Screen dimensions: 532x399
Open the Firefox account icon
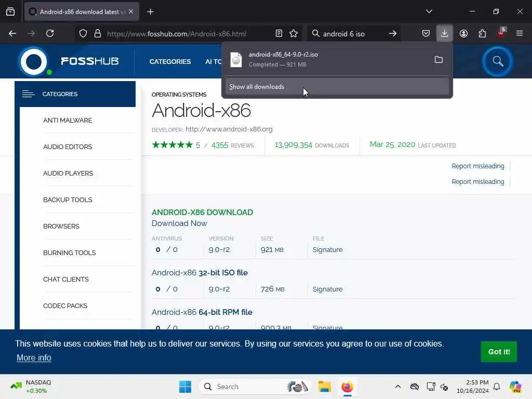click(463, 33)
